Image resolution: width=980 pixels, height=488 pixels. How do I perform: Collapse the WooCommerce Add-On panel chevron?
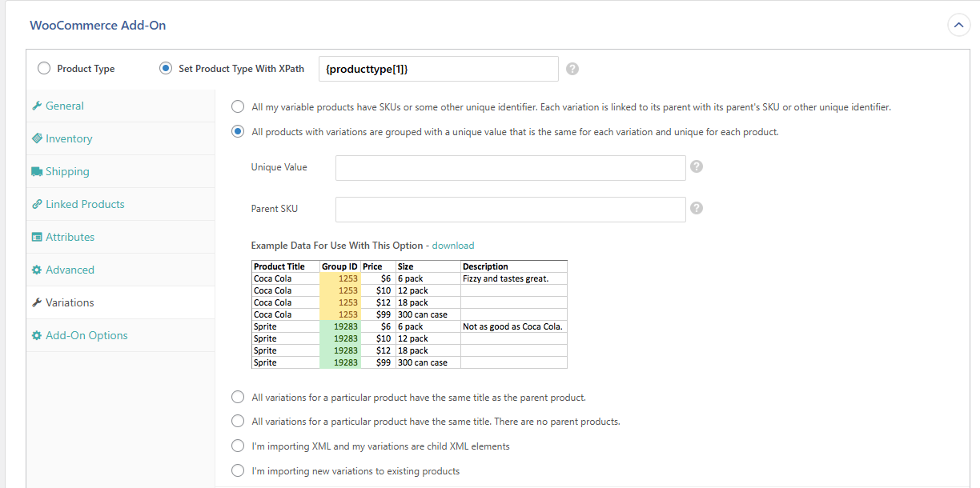(x=958, y=26)
